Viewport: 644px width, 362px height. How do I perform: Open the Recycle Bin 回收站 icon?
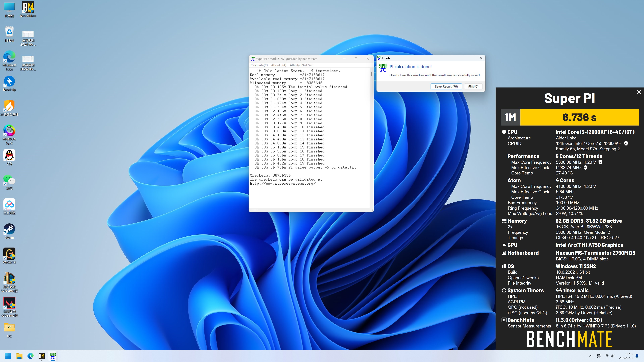coord(10,34)
